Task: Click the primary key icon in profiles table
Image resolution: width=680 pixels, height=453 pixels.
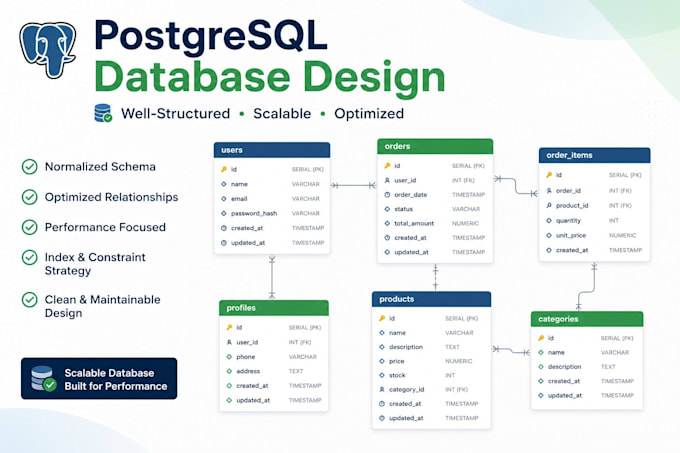Action: 229,327
